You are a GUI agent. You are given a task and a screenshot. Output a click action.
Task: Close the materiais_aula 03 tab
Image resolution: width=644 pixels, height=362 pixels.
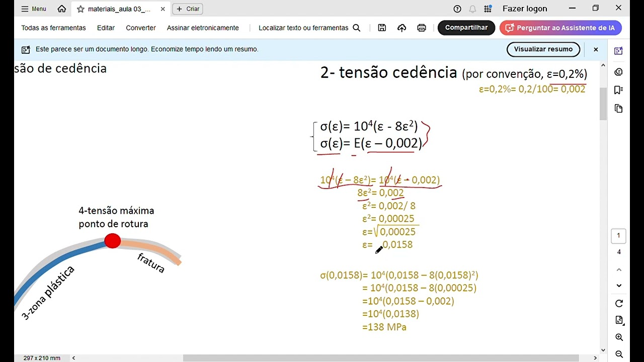click(163, 9)
